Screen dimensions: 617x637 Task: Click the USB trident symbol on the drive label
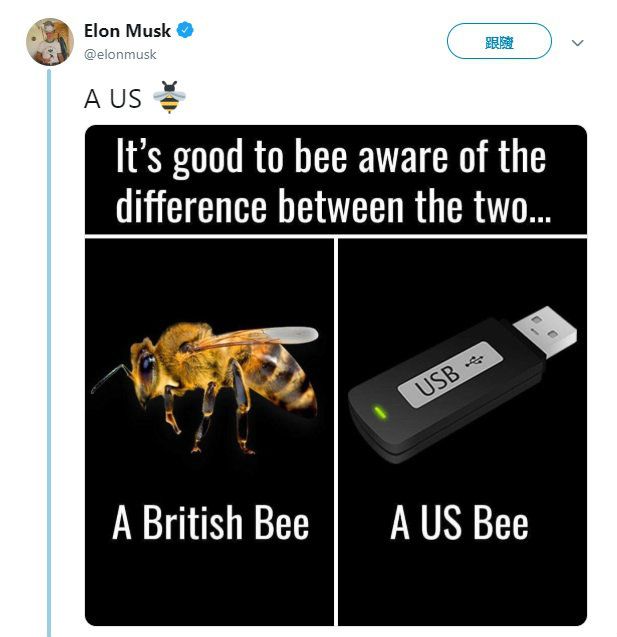click(x=474, y=360)
